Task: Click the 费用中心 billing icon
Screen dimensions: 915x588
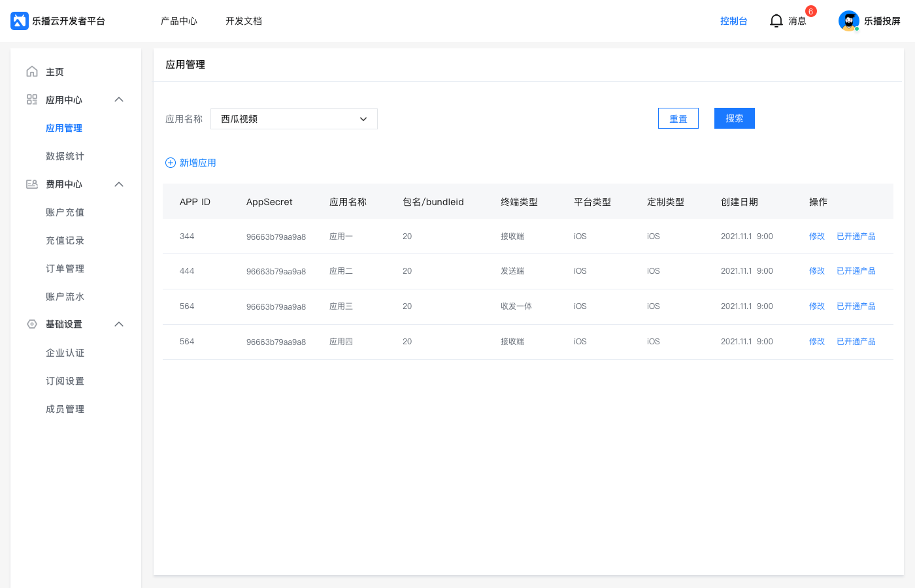Action: click(x=32, y=184)
